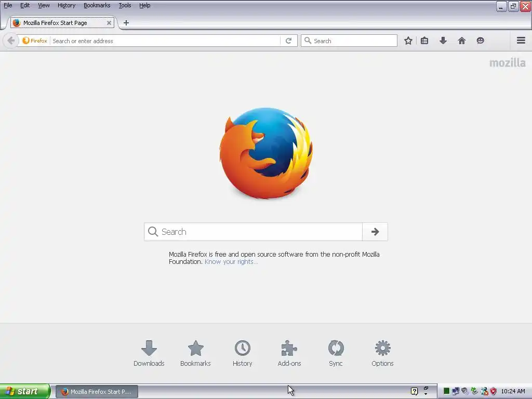Open Downloads from the start page launcher
The image size is (532, 399).
click(x=149, y=353)
